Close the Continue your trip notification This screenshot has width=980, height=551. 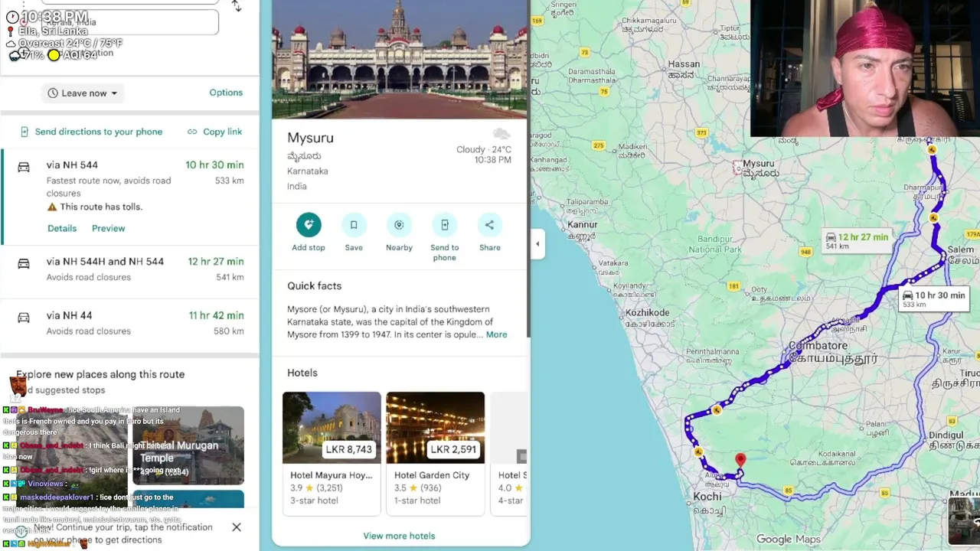click(237, 527)
